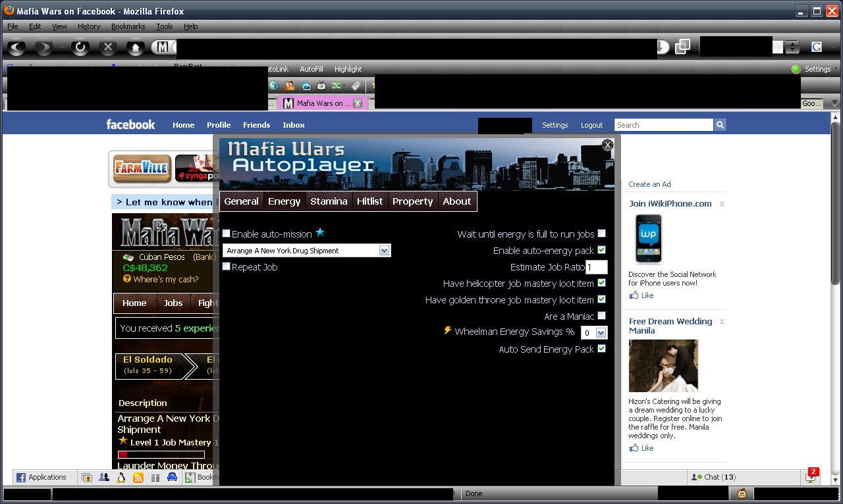Open the job selection dropdown

[307, 251]
